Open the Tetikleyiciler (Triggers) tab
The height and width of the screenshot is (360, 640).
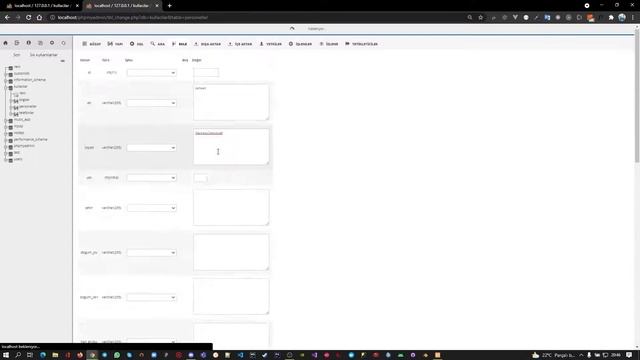361,44
